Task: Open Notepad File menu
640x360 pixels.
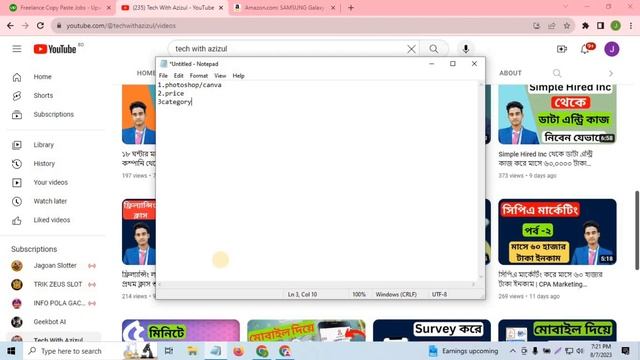Action: [163, 76]
